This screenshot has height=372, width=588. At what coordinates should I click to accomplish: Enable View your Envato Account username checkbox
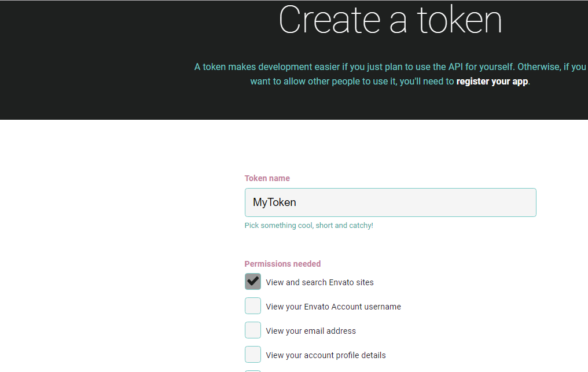[x=253, y=306]
